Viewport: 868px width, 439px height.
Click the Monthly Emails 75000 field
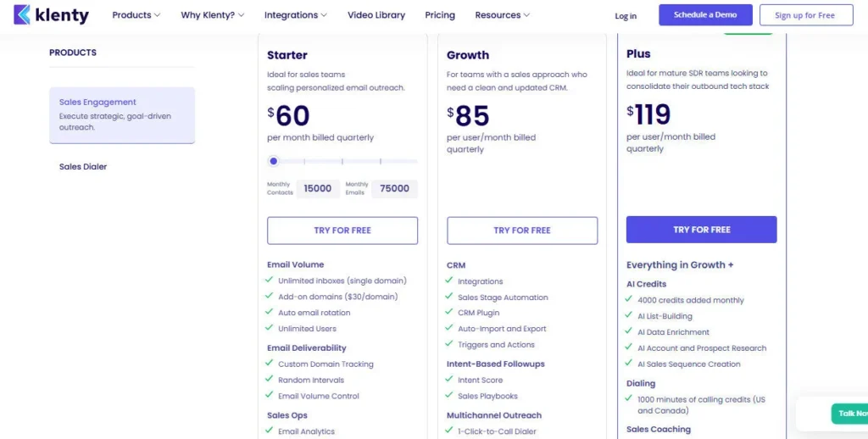coord(394,189)
